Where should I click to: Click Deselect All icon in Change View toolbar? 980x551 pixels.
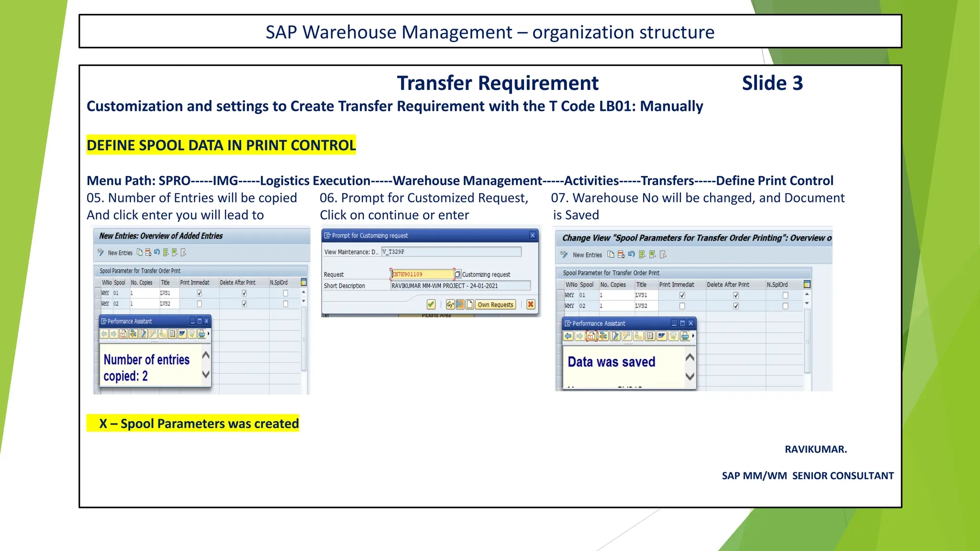pos(663,254)
